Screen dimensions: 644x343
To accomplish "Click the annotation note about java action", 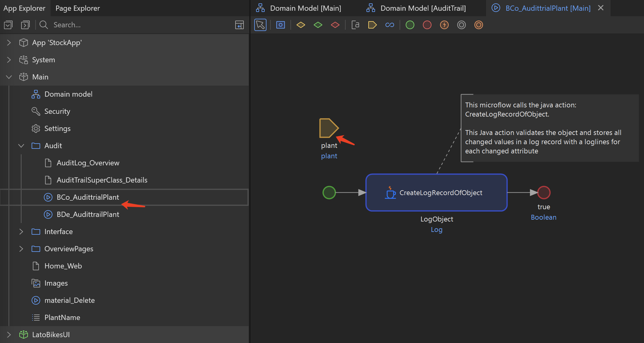I will tap(550, 128).
